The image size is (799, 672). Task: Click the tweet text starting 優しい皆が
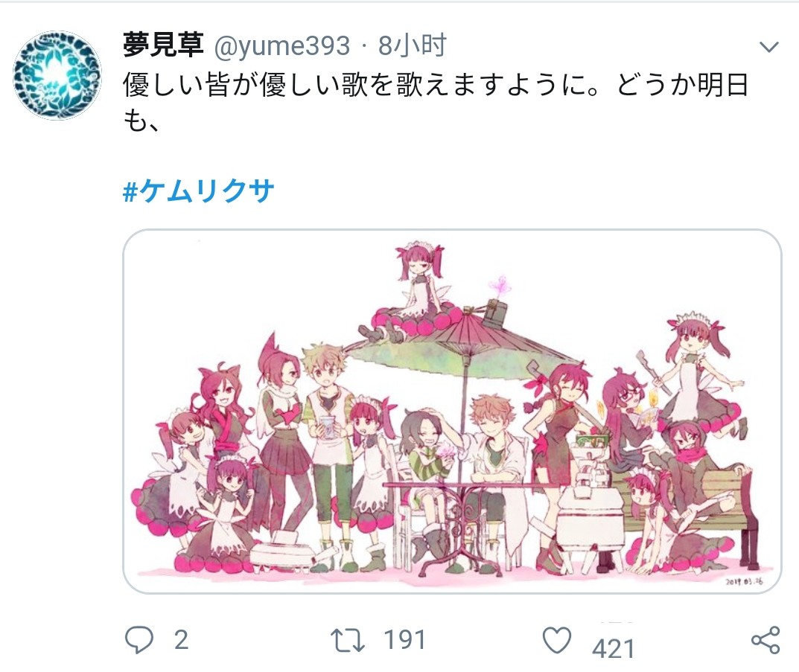pos(436,85)
